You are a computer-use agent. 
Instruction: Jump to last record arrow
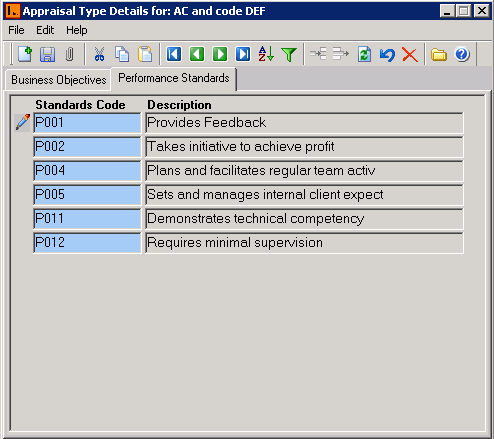pos(243,54)
